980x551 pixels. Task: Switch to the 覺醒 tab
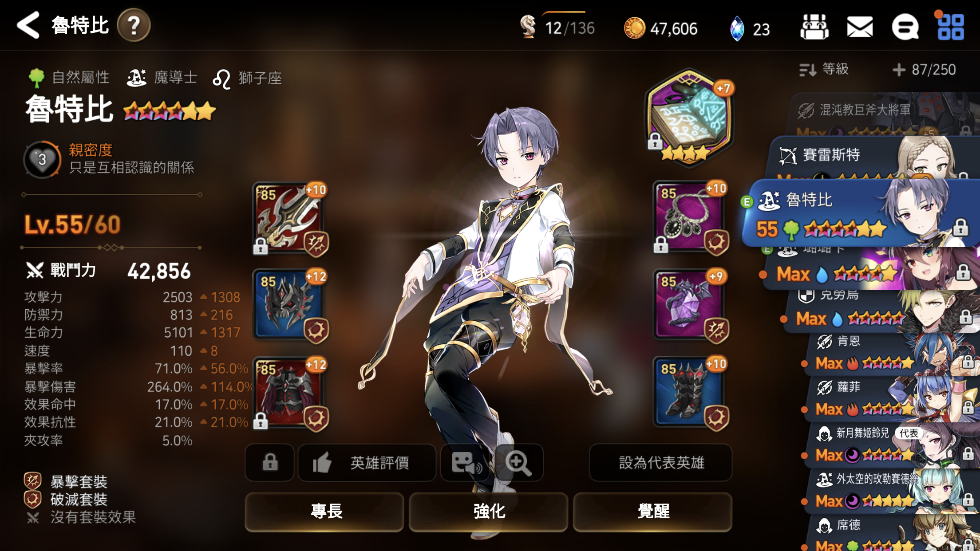pyautogui.click(x=652, y=511)
